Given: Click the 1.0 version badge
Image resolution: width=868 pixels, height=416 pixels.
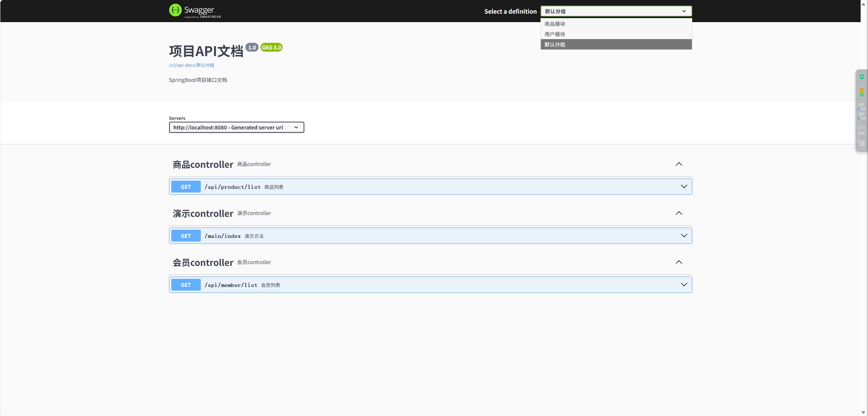Looking at the screenshot, I should point(252,48).
